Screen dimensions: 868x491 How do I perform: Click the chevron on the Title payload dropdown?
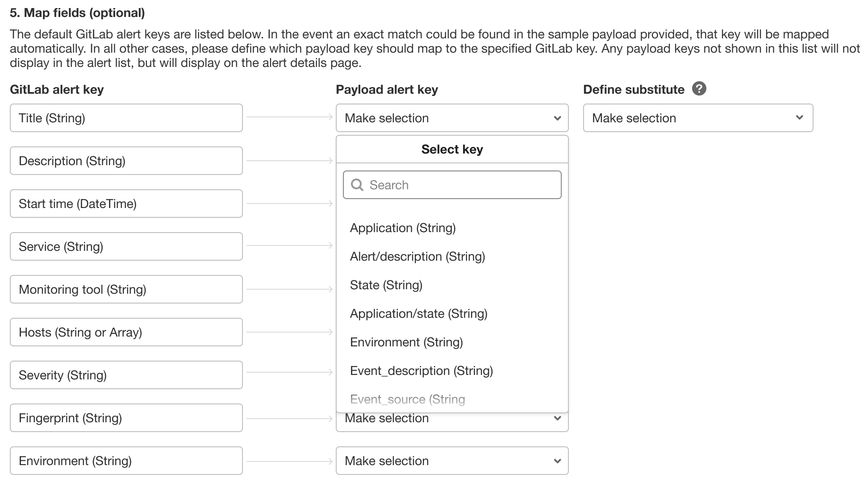click(557, 118)
